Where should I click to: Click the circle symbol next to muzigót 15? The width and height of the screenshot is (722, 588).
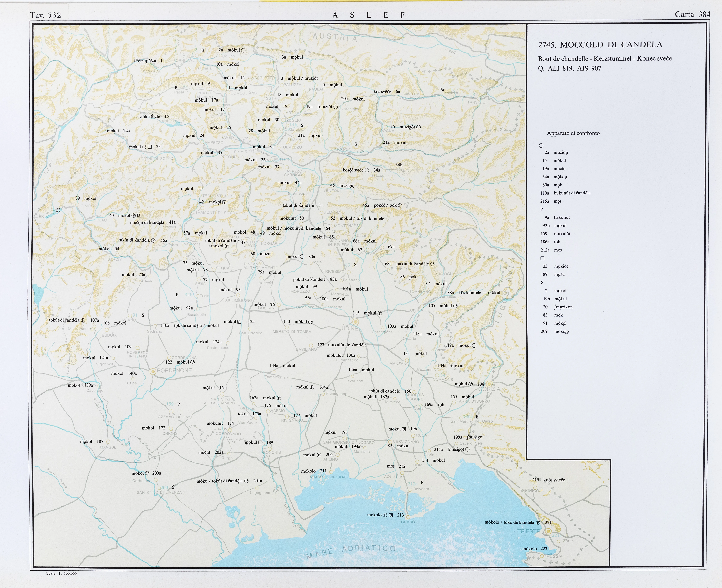pyautogui.click(x=419, y=127)
